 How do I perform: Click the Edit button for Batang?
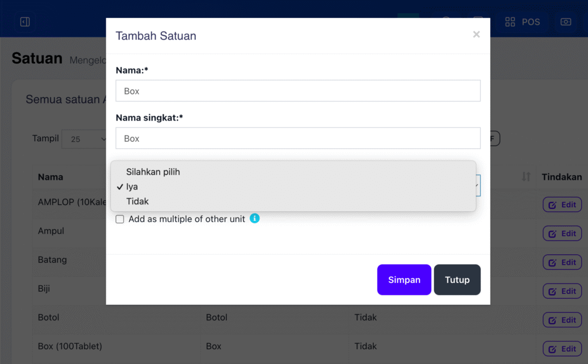[x=562, y=262]
